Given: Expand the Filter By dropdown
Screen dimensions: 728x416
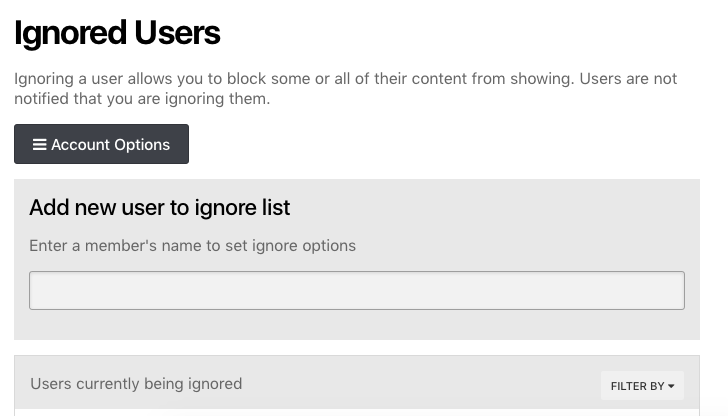Looking at the screenshot, I should [x=642, y=386].
